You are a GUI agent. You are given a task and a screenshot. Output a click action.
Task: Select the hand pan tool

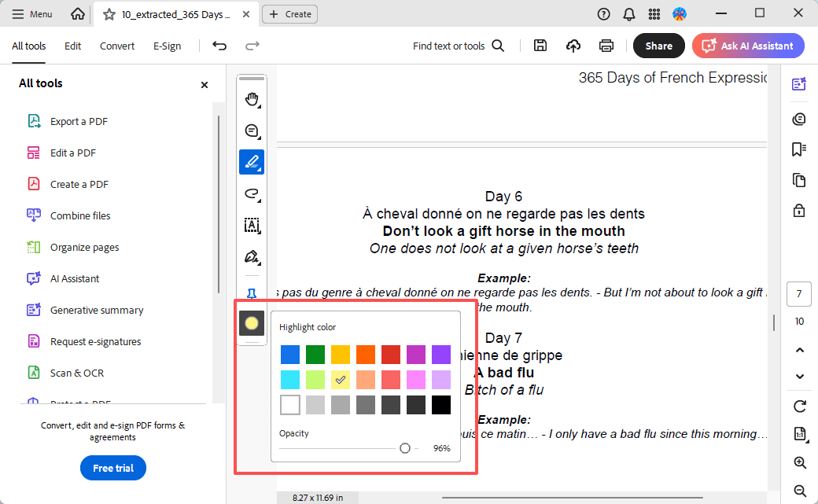pyautogui.click(x=252, y=99)
